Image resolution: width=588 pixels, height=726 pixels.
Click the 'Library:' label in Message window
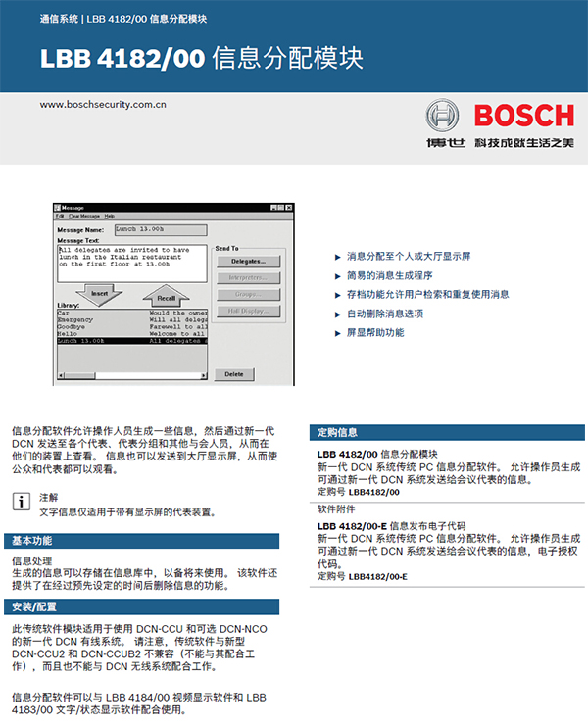pos(68,306)
